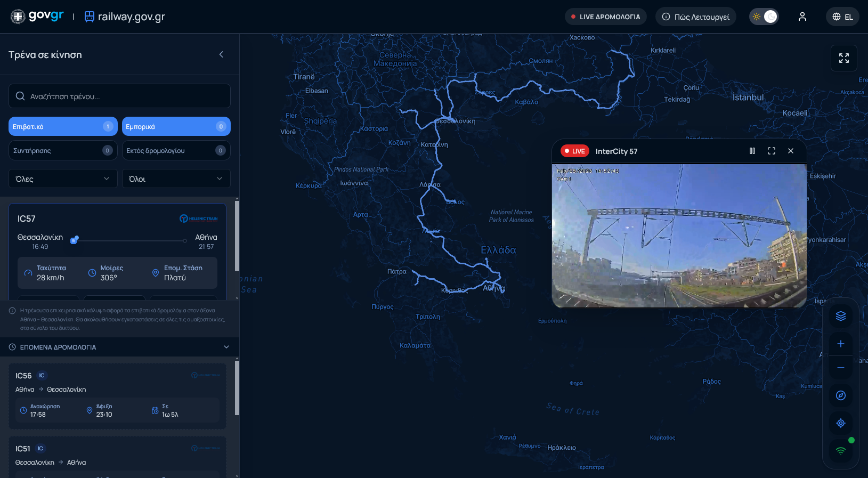This screenshot has width=868, height=478.
Task: Toggle the Επιβατικά train filter
Action: point(63,126)
